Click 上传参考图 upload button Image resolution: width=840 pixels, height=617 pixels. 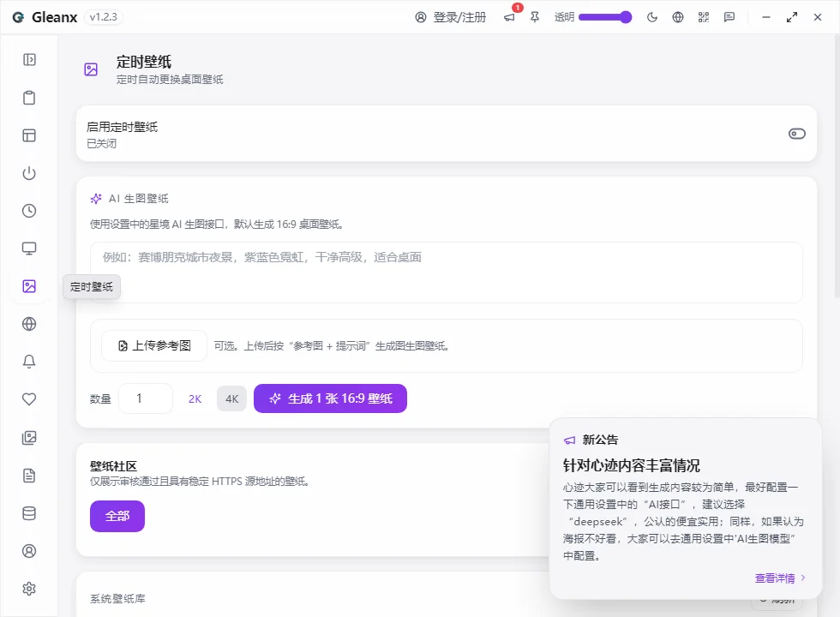tap(154, 345)
